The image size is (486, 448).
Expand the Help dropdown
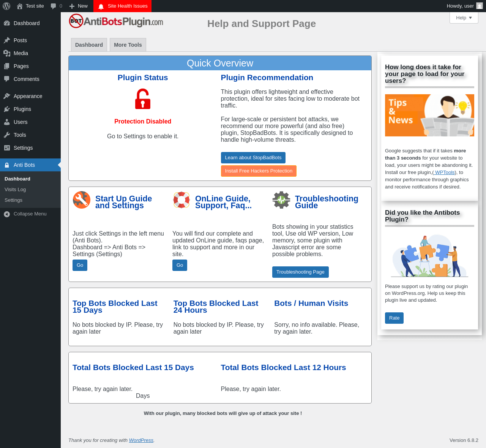pyautogui.click(x=464, y=18)
